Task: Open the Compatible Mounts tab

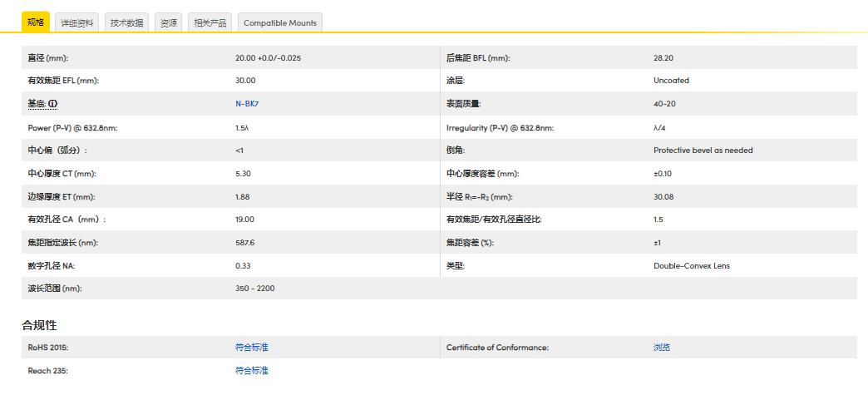Action: click(x=280, y=22)
